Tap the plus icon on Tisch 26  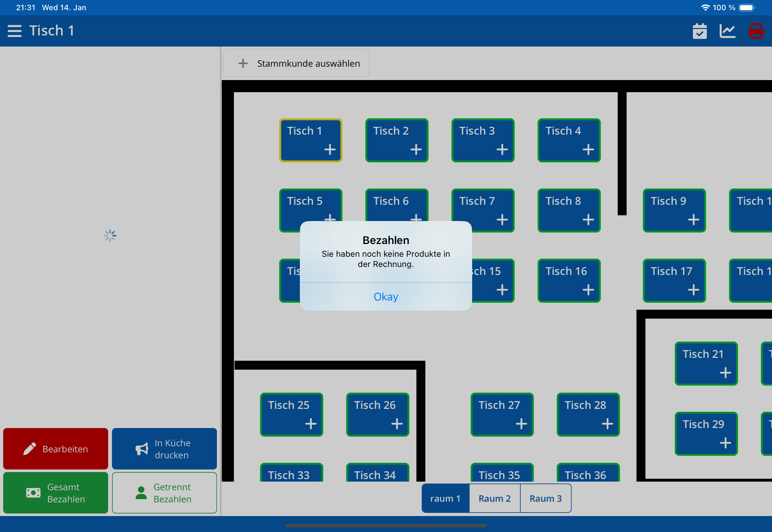click(x=397, y=424)
